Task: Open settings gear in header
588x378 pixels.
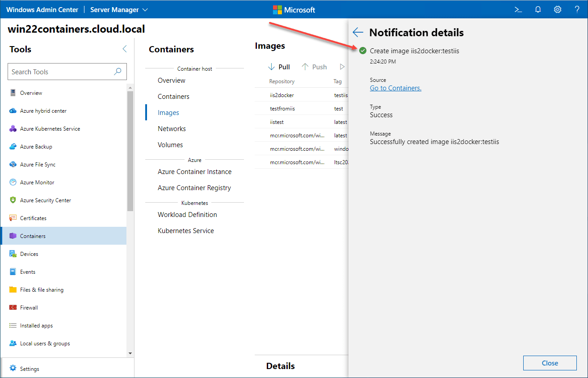Action: 558,9
